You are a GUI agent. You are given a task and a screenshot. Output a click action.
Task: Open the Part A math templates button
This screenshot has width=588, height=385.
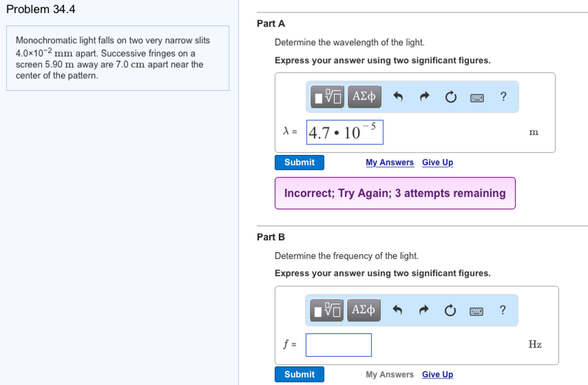pos(327,97)
